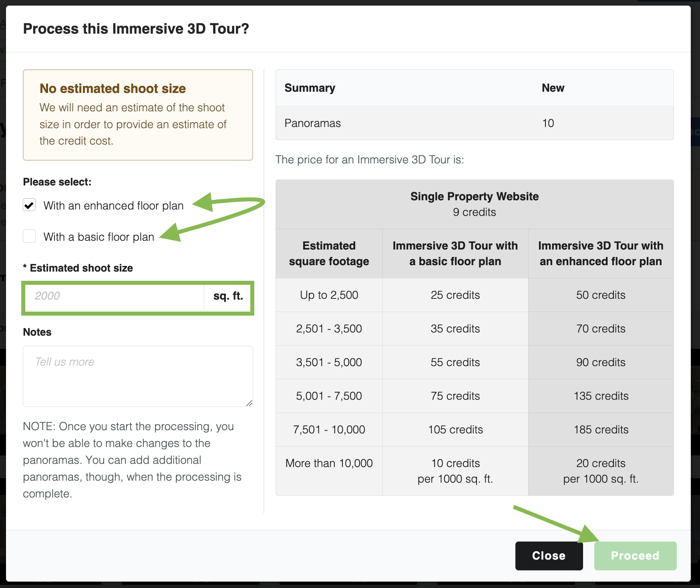Click the '2,501 - 3,500' cell

click(329, 329)
